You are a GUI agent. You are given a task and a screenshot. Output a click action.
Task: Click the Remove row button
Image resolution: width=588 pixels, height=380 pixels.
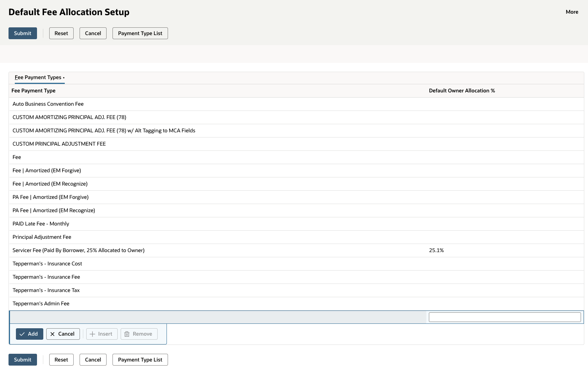pyautogui.click(x=139, y=334)
